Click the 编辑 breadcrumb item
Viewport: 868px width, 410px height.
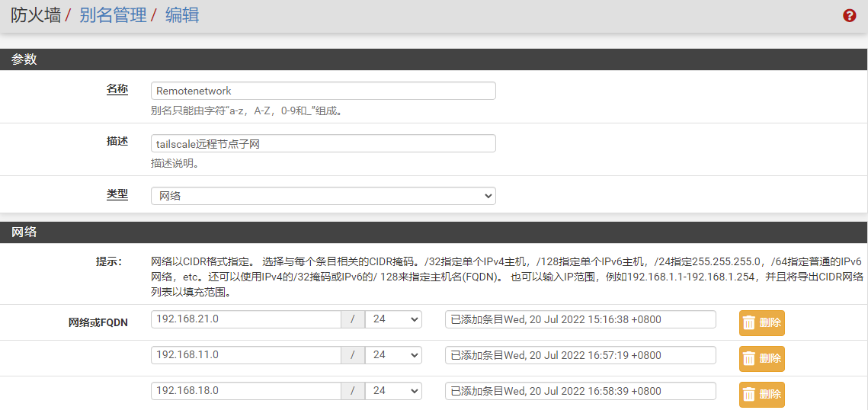tap(182, 15)
